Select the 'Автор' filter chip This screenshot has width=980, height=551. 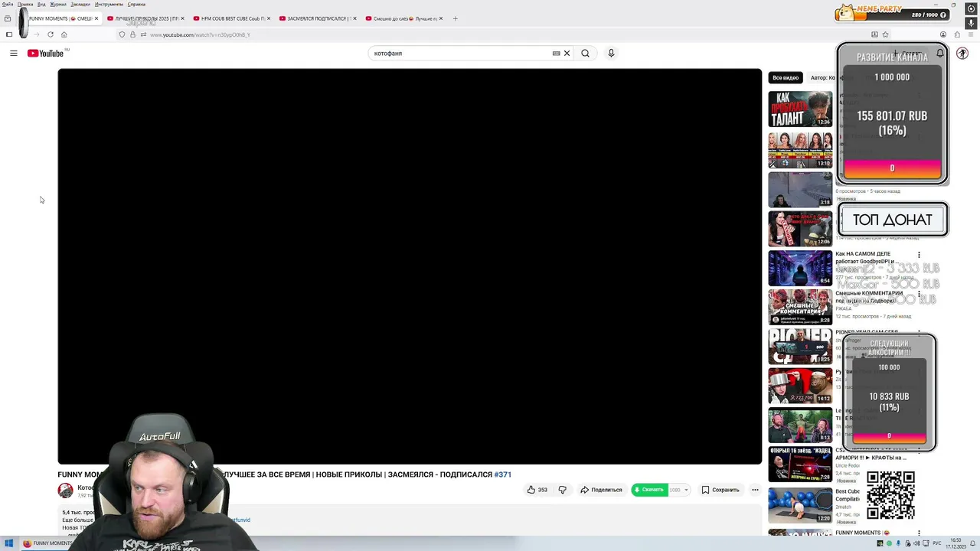[x=822, y=77]
